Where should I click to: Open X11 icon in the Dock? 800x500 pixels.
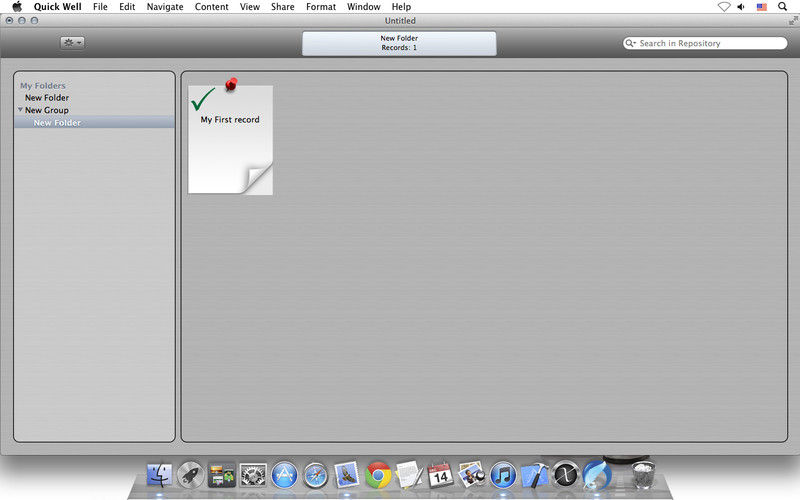tap(566, 474)
